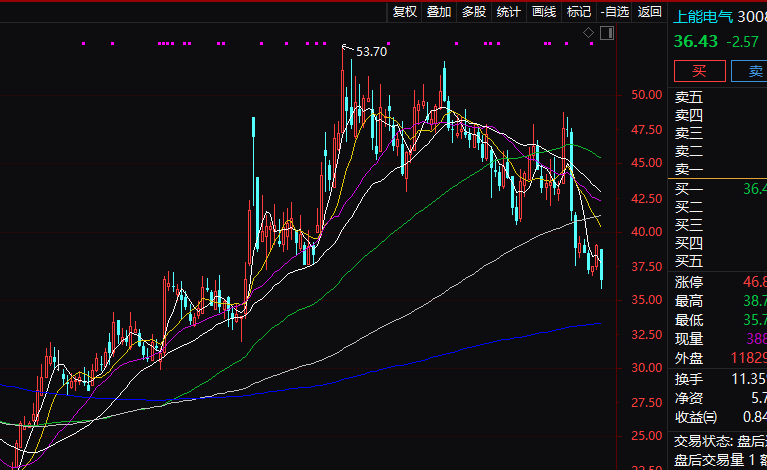Click the 53.70 peak price marker
The image size is (767, 470).
[371, 51]
